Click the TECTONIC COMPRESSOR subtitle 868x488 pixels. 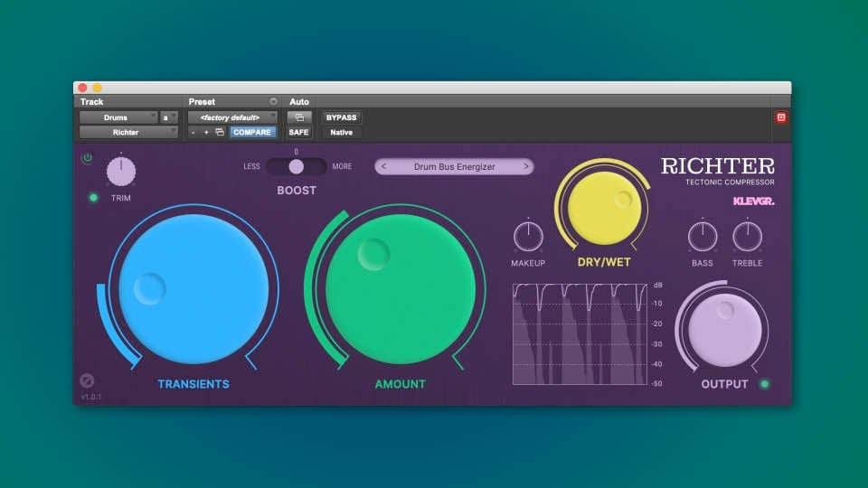(730, 182)
